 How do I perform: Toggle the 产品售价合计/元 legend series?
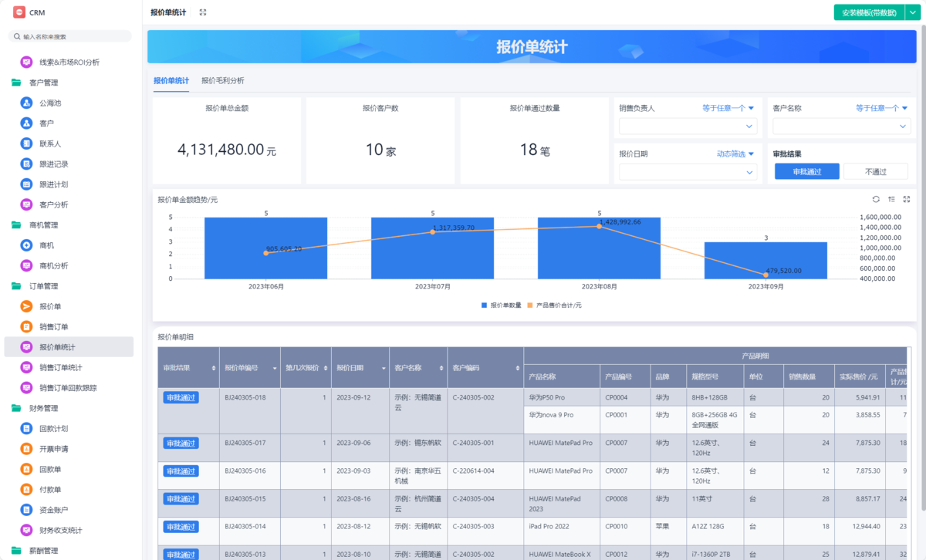click(x=554, y=305)
